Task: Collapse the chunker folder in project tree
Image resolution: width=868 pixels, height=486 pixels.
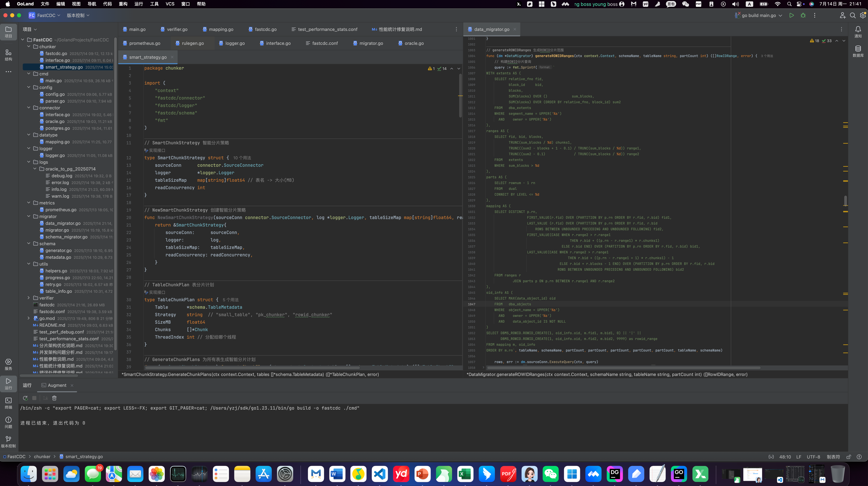Action: [29, 47]
